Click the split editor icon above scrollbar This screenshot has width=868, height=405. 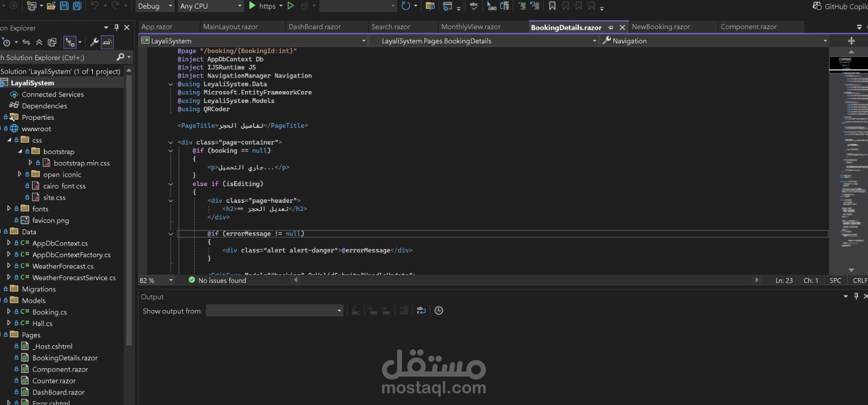pos(851,41)
